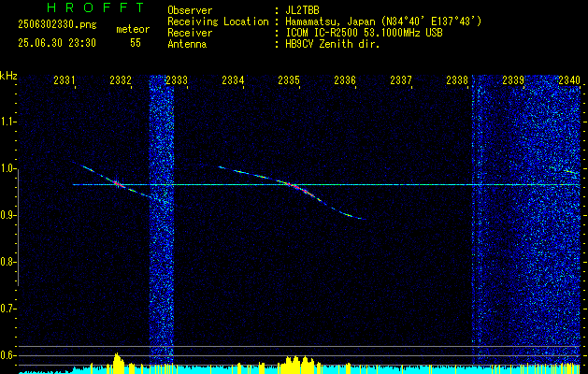Screen dimensions: 588x374
Task: Click the 0.6 frequency axis label
Action: (x=7, y=355)
